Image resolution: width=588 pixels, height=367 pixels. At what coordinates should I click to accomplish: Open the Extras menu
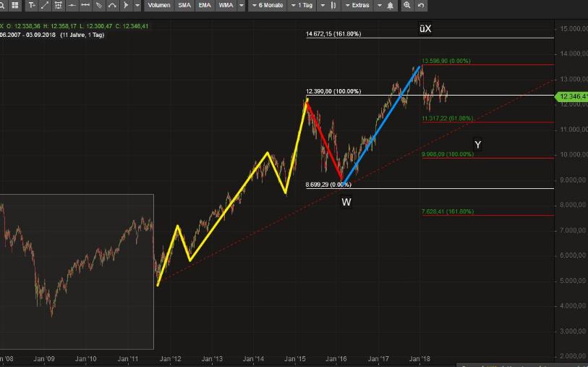click(x=357, y=5)
